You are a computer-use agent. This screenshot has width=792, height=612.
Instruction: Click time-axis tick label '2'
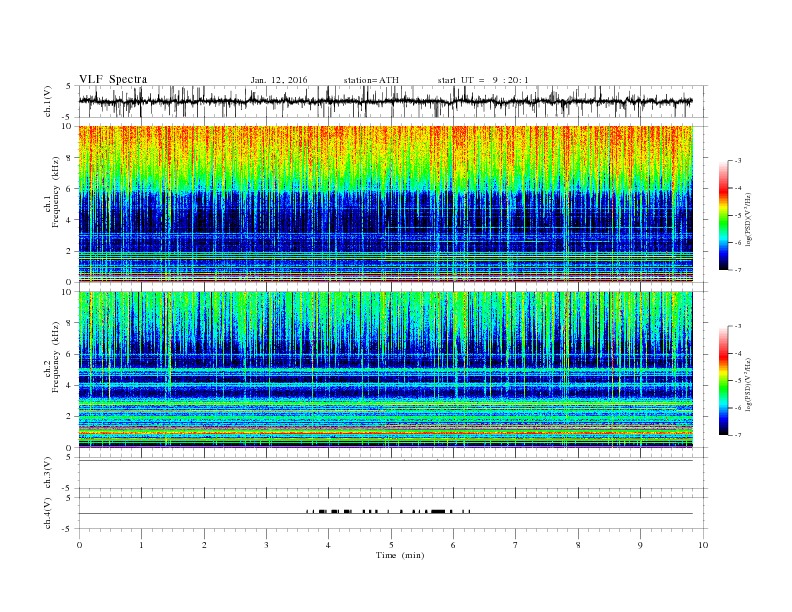pos(204,545)
